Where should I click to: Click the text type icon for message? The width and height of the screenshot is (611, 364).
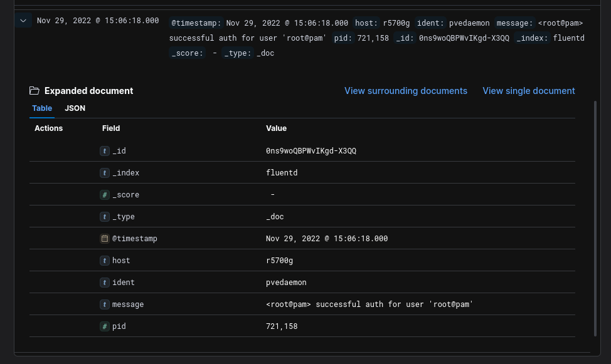pos(105,304)
